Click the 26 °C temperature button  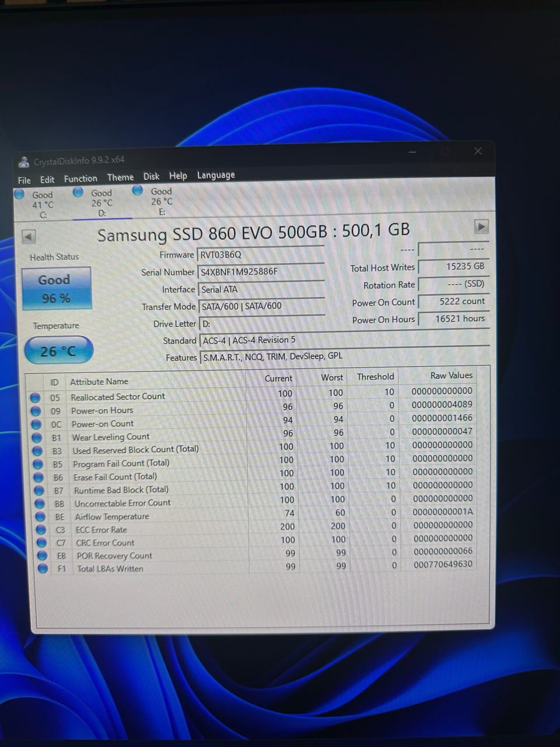[58, 351]
